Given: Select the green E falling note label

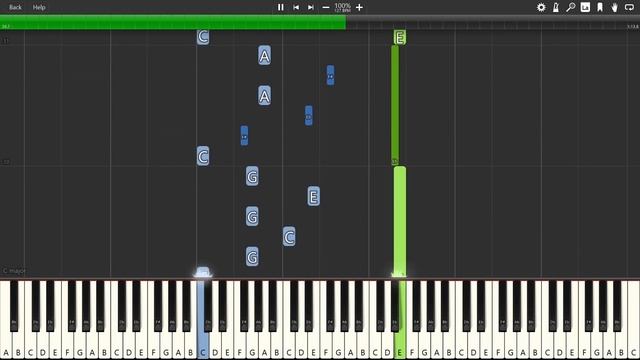Looking at the screenshot, I should (x=400, y=38).
